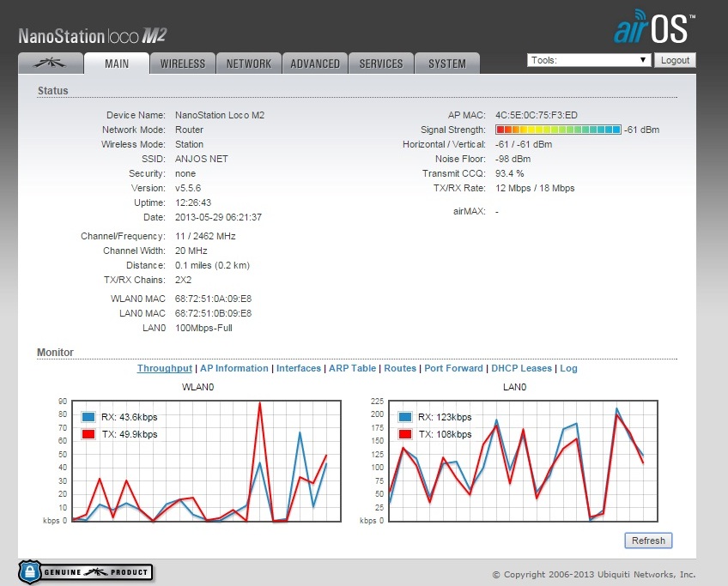Select the frequency 11 / 2462 MHz
Image resolution: width=728 pixels, height=586 pixels.
pyautogui.click(x=205, y=236)
